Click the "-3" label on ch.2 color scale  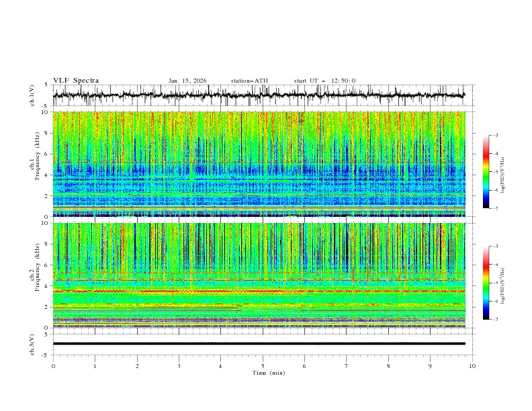(x=496, y=246)
